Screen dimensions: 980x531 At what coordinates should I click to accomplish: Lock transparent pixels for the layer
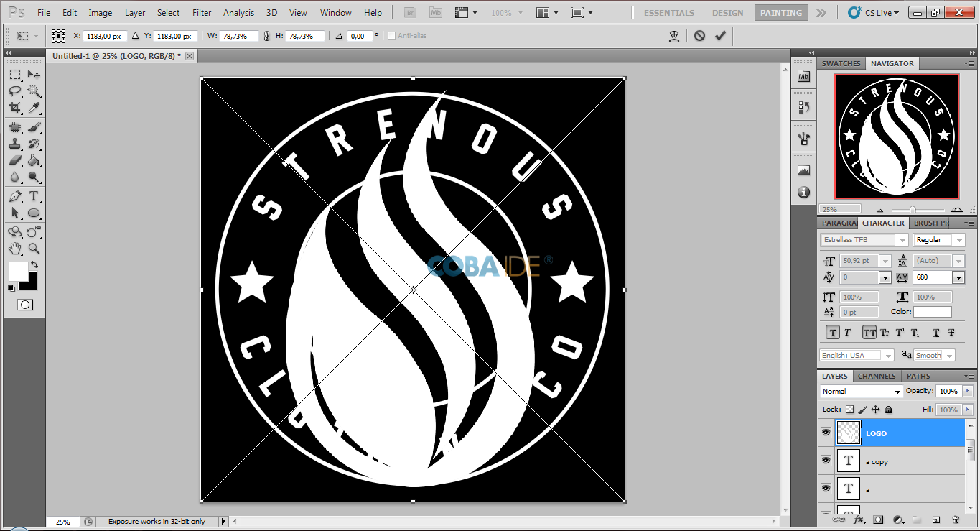[850, 410]
